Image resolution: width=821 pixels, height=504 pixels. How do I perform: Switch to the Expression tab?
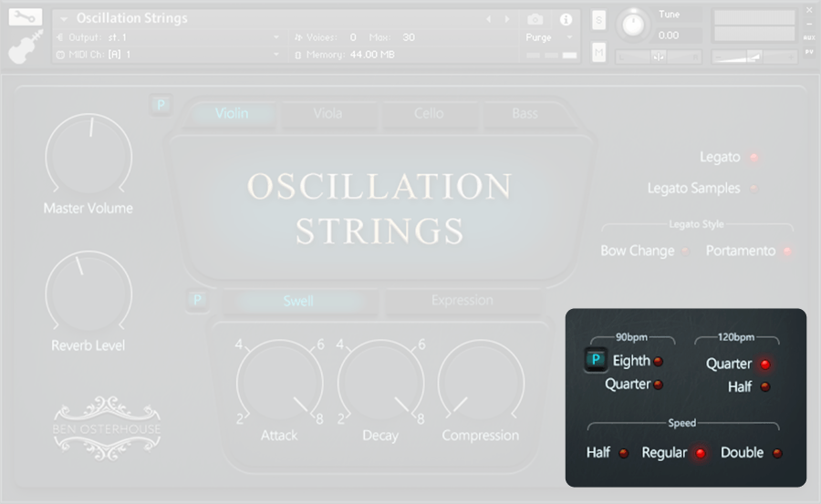pos(462,301)
